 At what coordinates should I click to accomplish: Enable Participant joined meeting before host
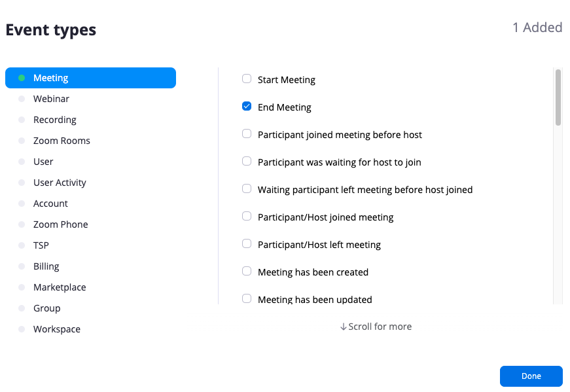(247, 134)
